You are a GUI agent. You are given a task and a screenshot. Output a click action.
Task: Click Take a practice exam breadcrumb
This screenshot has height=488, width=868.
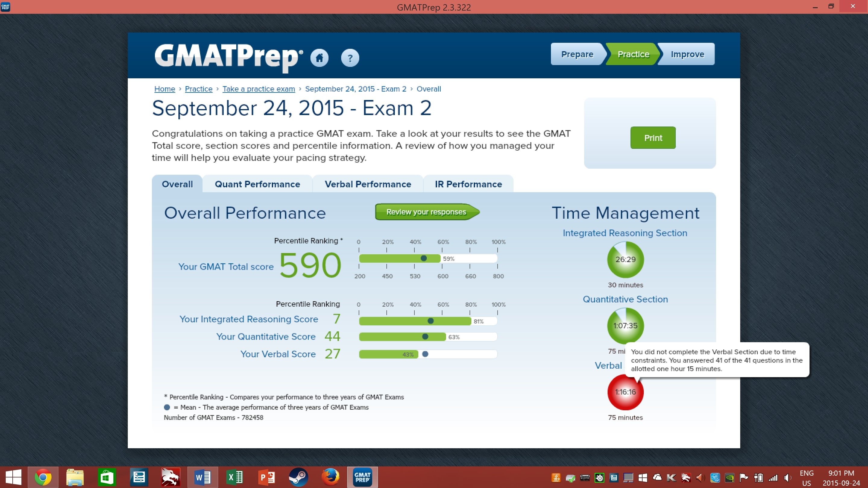point(259,89)
